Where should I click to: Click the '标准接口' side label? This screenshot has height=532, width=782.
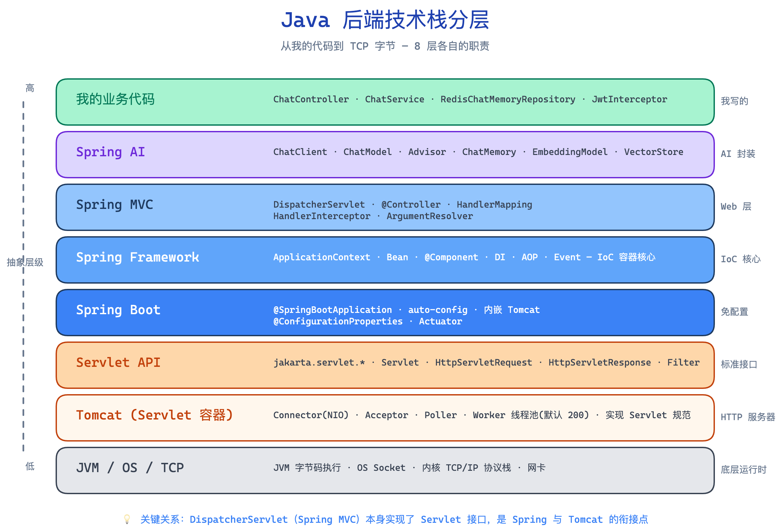(739, 365)
